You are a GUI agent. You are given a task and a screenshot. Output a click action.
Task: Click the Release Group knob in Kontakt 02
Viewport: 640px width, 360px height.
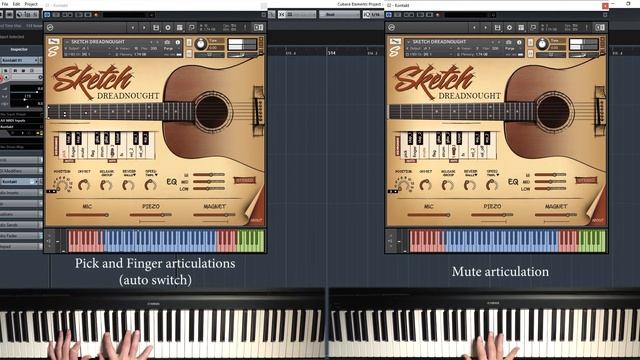tap(447, 185)
